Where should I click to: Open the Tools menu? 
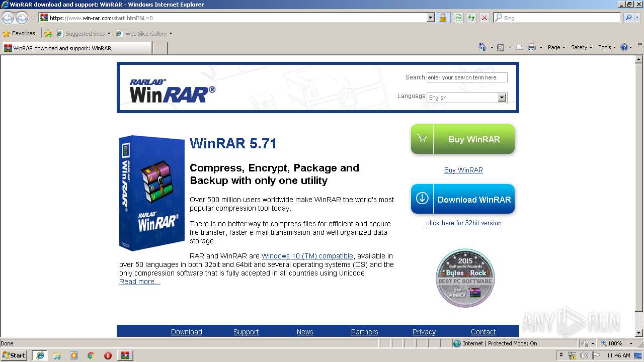pos(607,47)
